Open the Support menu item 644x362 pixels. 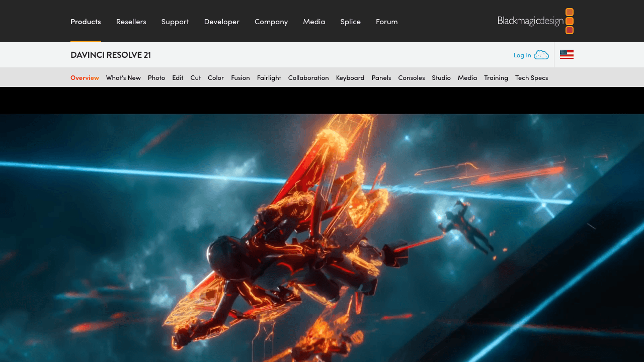pyautogui.click(x=175, y=22)
